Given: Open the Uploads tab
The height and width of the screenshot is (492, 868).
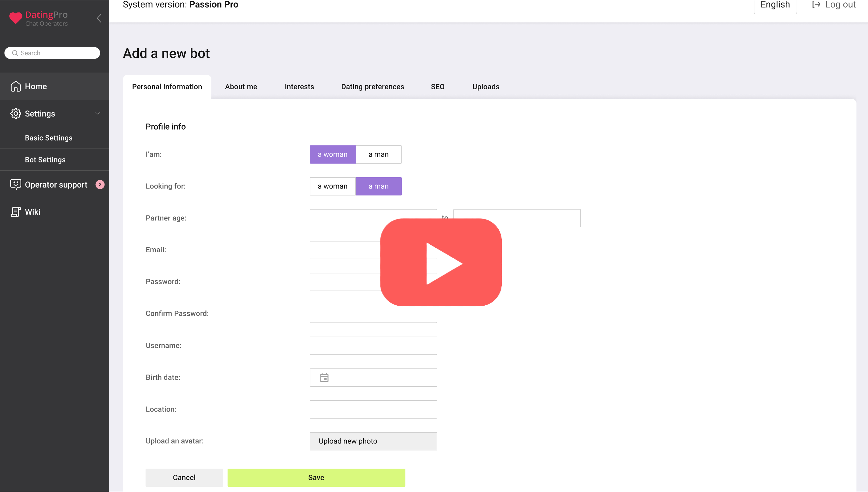Looking at the screenshot, I should click(486, 87).
